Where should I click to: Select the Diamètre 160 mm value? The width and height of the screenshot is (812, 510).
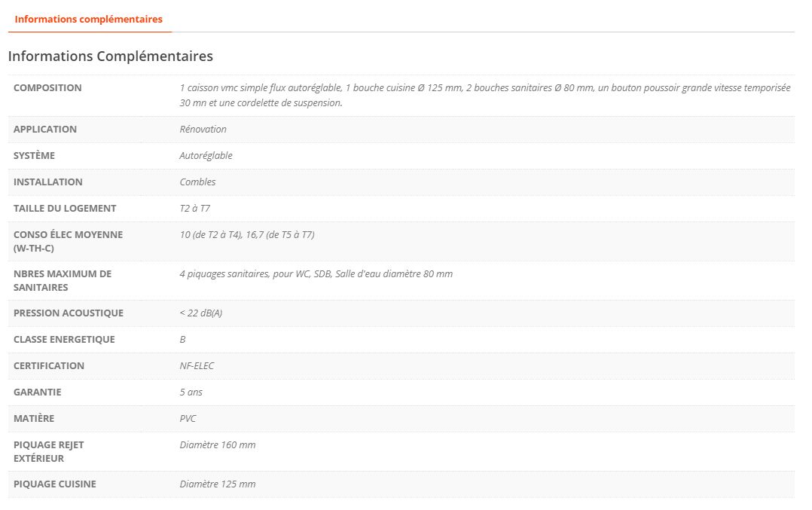coord(217,445)
